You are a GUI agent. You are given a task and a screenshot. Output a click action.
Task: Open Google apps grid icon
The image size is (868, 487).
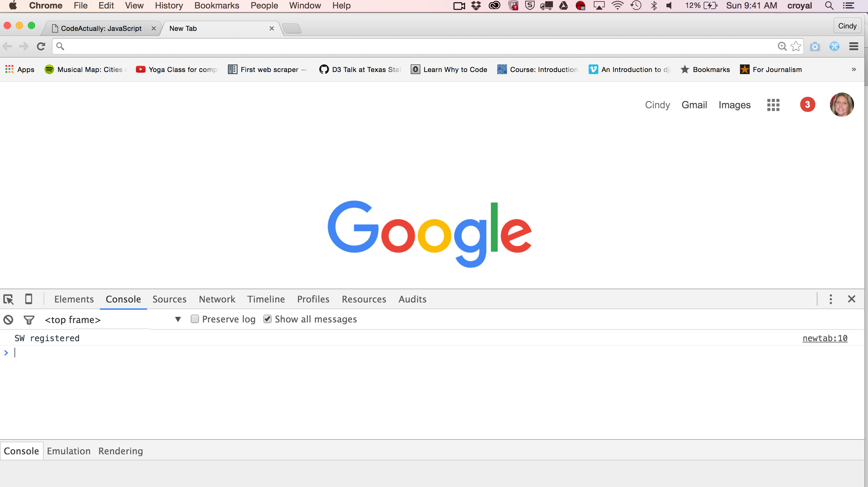[773, 105]
